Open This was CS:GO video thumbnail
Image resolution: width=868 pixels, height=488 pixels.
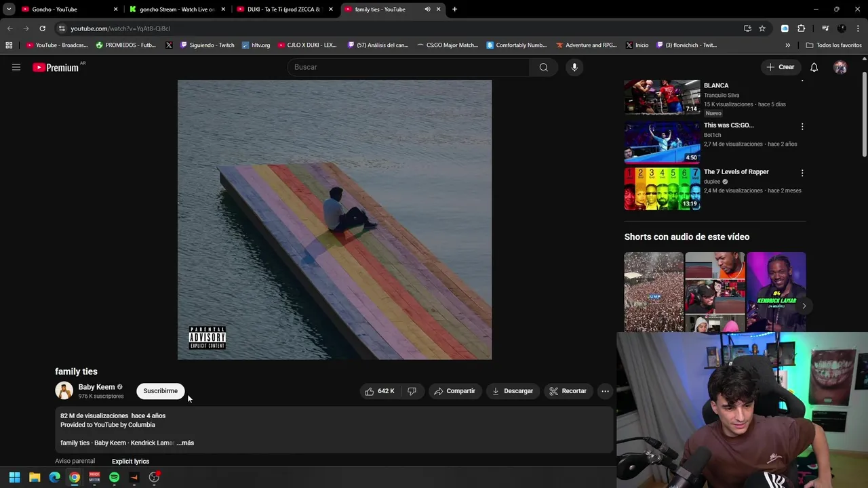click(662, 143)
